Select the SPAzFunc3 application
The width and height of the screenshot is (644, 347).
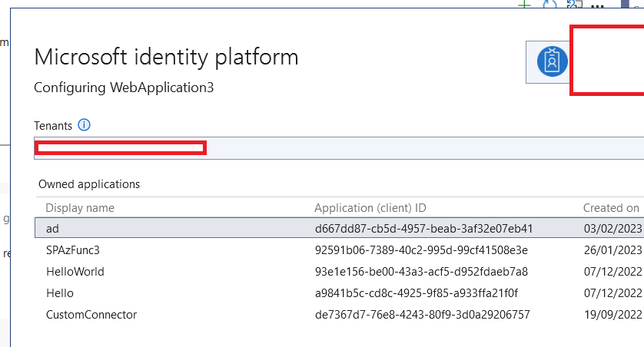pos(73,250)
